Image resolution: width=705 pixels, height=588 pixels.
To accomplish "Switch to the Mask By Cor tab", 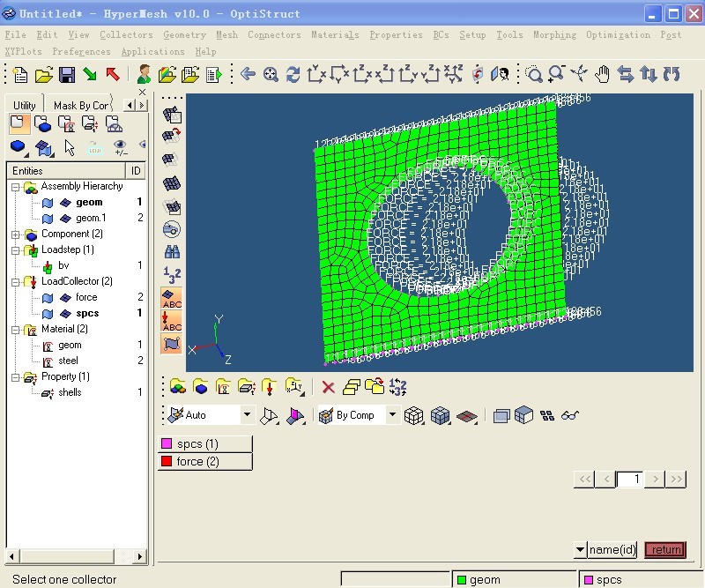I will click(81, 105).
